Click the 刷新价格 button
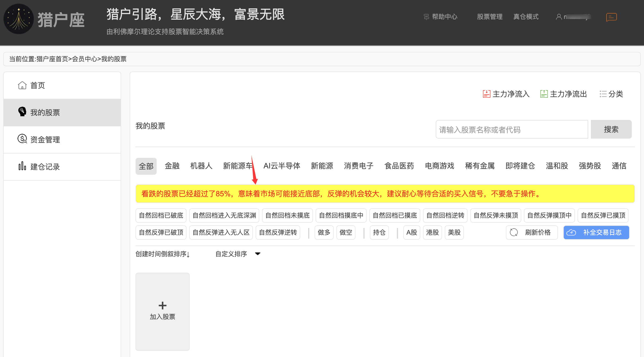Image resolution: width=644 pixels, height=357 pixels. (x=532, y=233)
